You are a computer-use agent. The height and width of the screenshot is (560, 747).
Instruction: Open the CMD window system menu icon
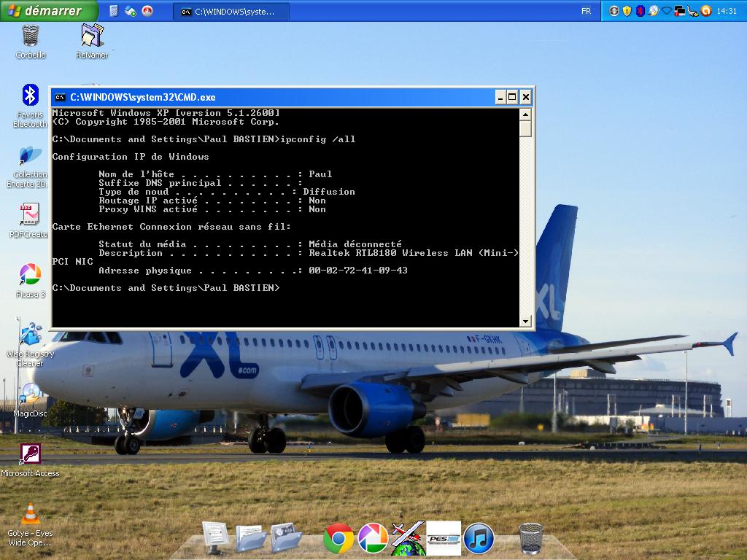point(60,98)
